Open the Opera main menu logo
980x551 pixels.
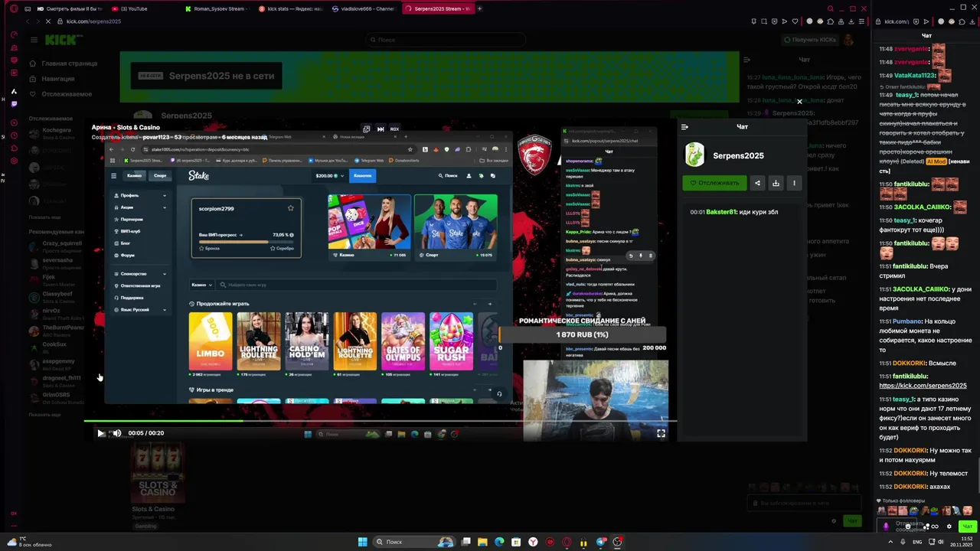point(13,8)
